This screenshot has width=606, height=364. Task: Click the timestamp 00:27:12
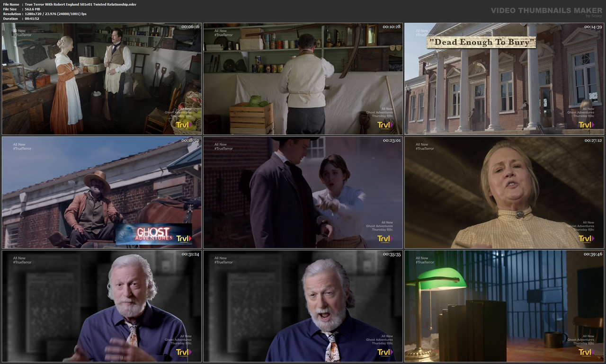click(x=593, y=141)
